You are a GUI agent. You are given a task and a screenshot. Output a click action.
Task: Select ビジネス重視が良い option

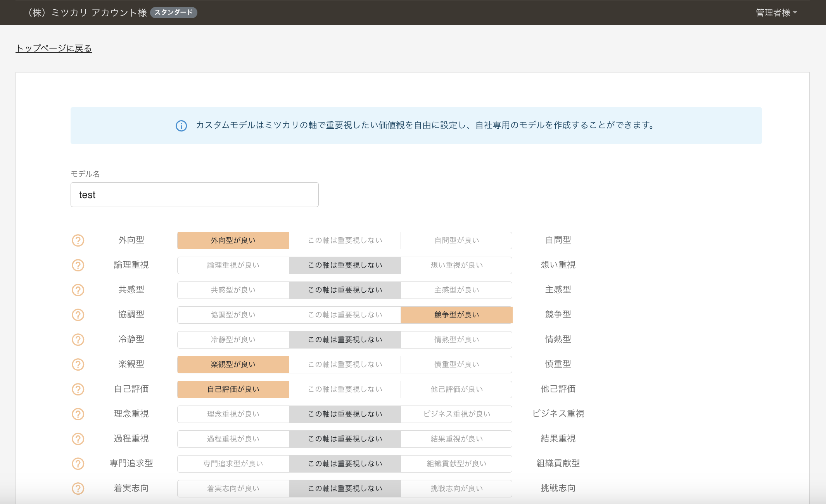click(x=456, y=414)
